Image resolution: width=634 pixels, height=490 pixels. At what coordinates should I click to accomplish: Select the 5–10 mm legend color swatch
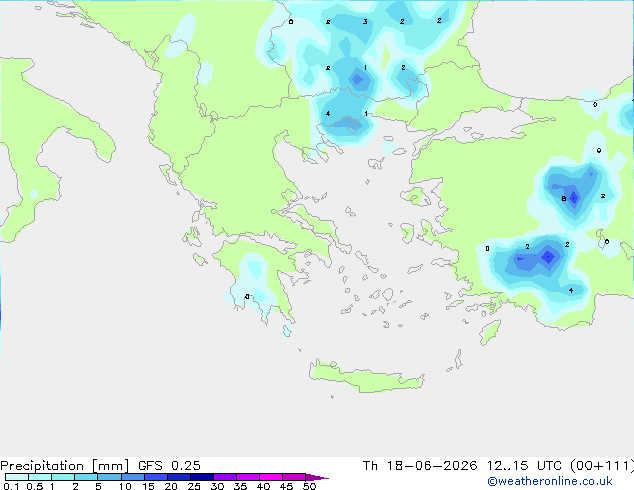(109, 477)
